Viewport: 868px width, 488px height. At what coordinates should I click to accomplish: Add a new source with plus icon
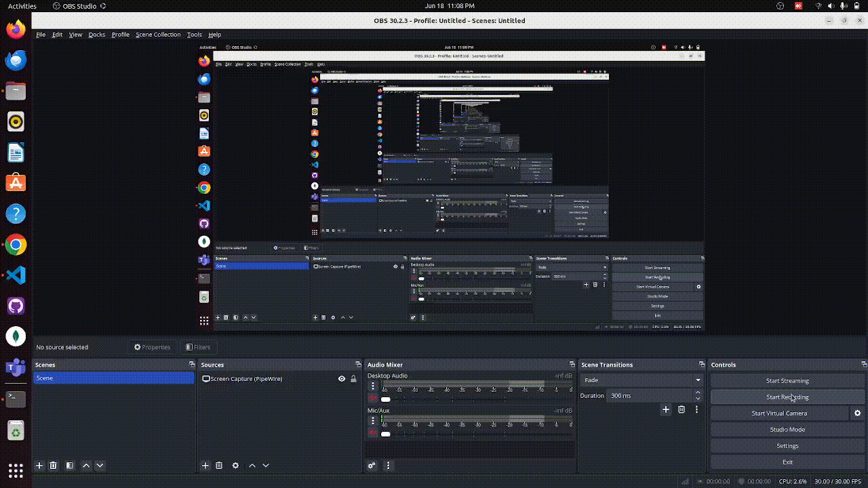[205, 466]
